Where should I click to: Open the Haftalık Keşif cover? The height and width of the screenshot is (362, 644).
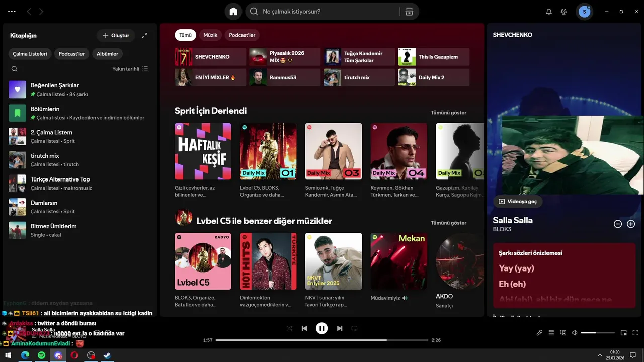point(203,151)
